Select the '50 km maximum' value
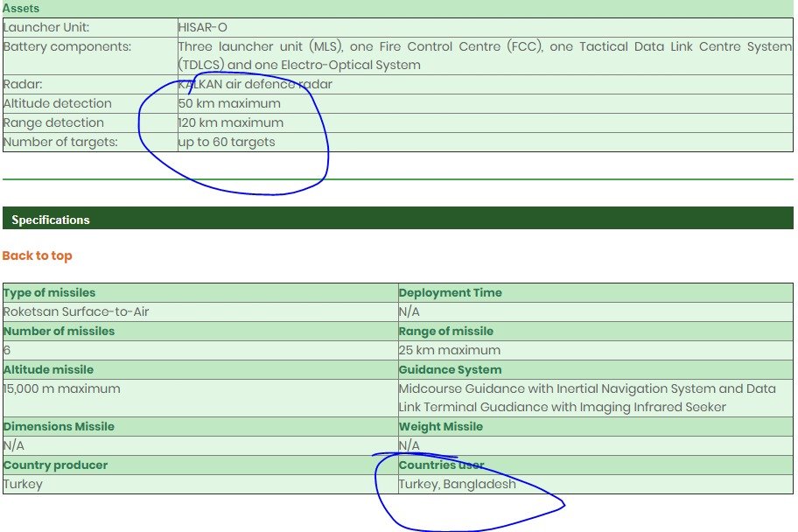Screen dimensions: 798x532 coord(229,103)
